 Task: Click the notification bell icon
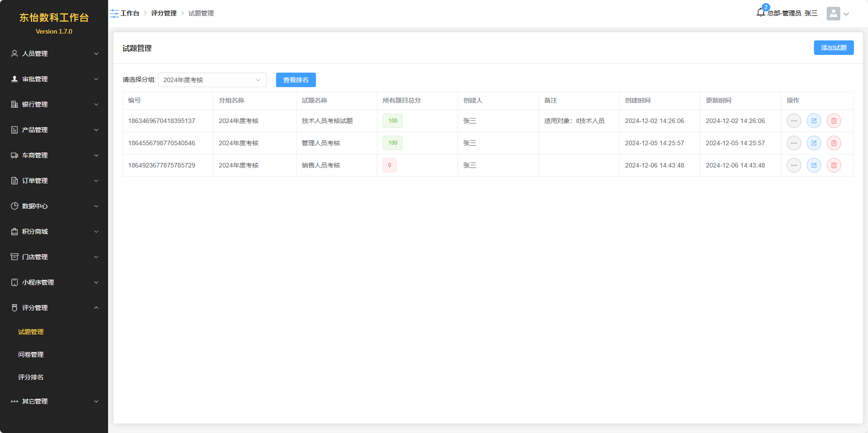click(x=761, y=13)
